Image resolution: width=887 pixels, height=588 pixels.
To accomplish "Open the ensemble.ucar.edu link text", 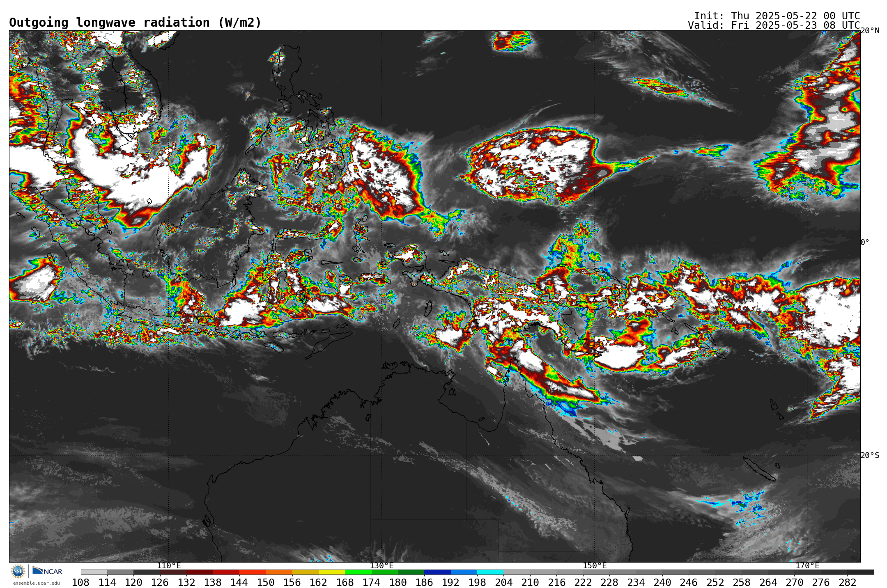I will [36, 583].
